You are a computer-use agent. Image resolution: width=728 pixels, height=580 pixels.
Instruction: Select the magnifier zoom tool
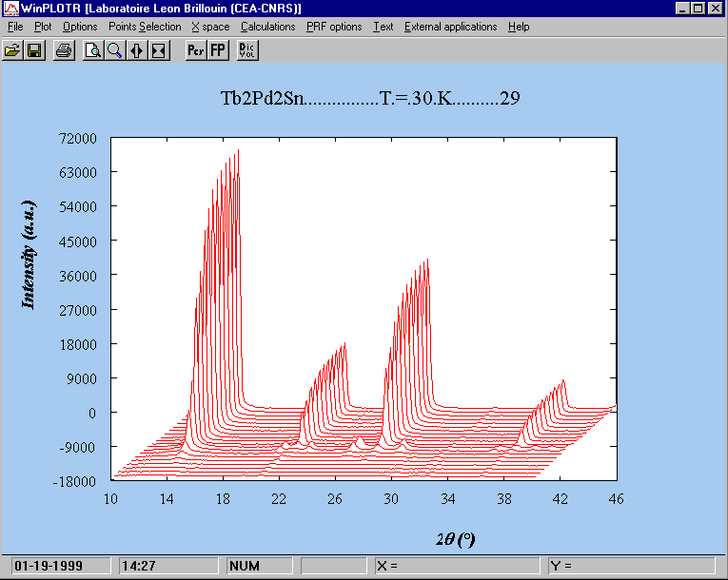coord(115,50)
